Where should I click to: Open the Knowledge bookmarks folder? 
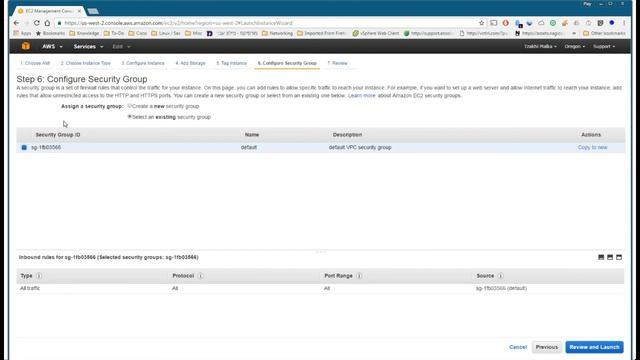[84, 33]
